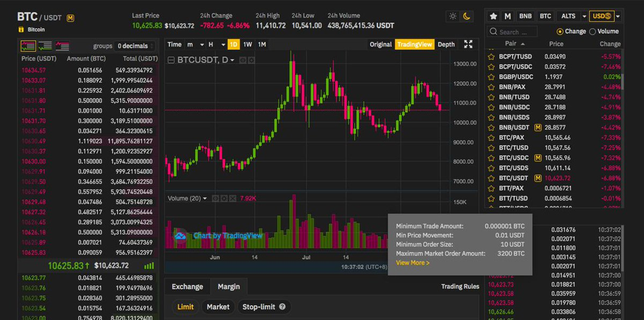Open the minute interval dropdown
This screenshot has height=320, width=644.
click(x=201, y=45)
